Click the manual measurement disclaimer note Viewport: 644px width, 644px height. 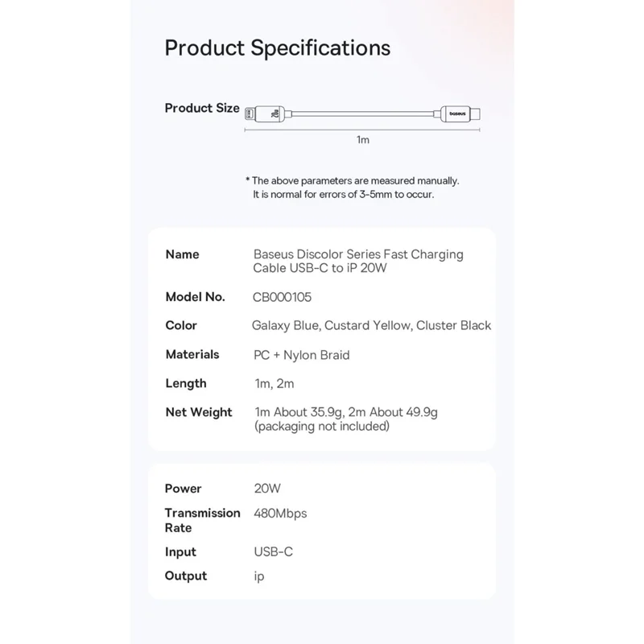click(352, 188)
